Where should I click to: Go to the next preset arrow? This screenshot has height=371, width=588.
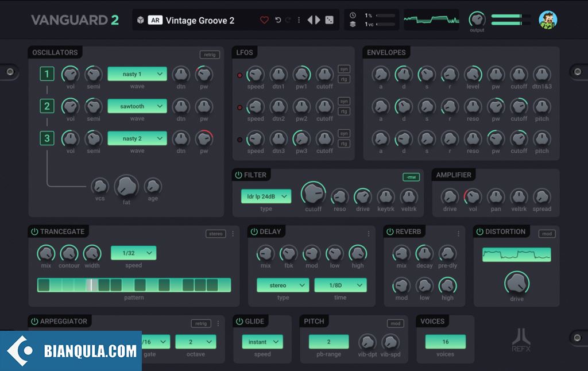coord(318,20)
